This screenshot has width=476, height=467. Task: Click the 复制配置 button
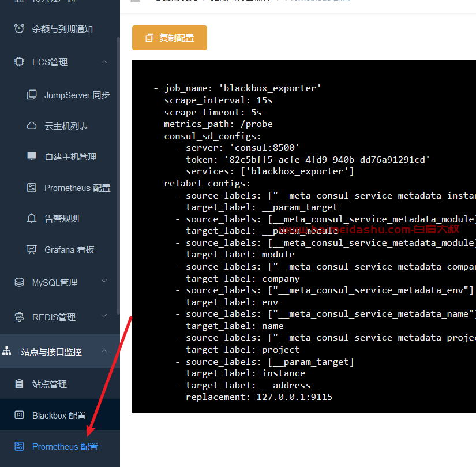click(x=170, y=38)
